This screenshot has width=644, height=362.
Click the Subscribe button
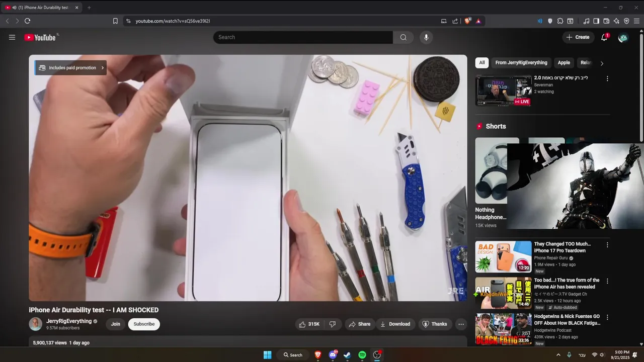(x=144, y=324)
